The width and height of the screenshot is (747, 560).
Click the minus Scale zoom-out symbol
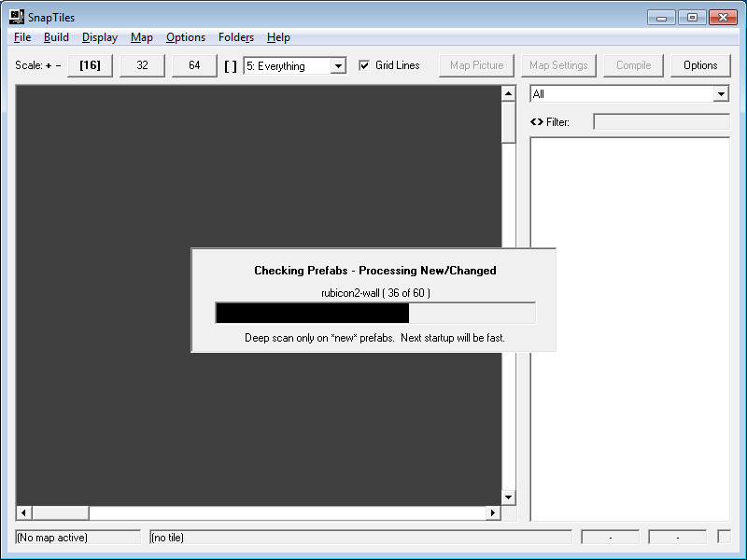(x=59, y=65)
